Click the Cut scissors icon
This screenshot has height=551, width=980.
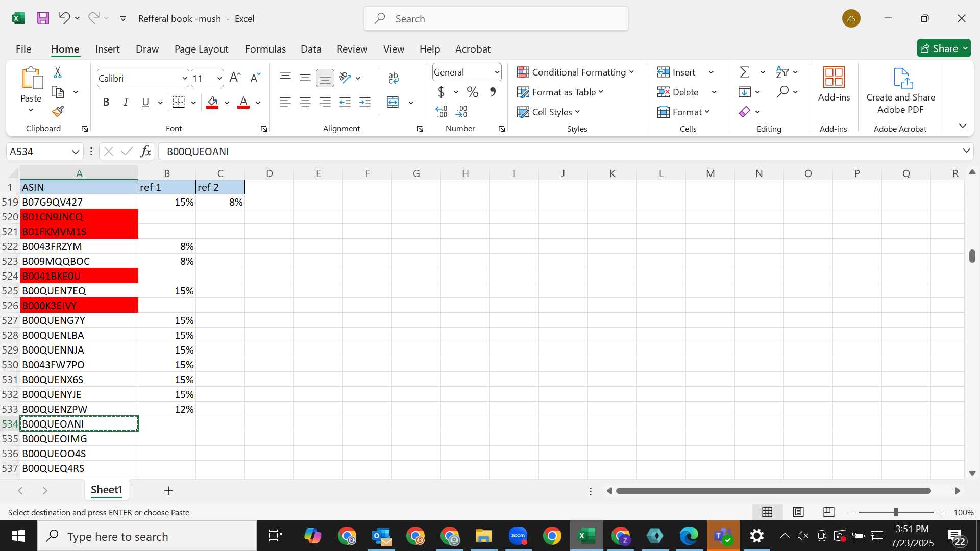tap(58, 72)
